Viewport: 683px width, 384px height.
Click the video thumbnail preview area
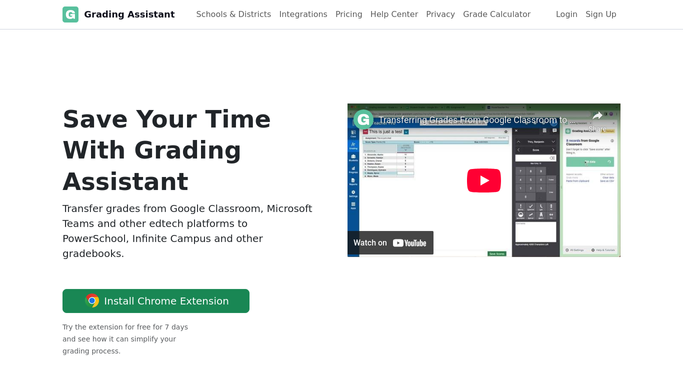[484, 180]
